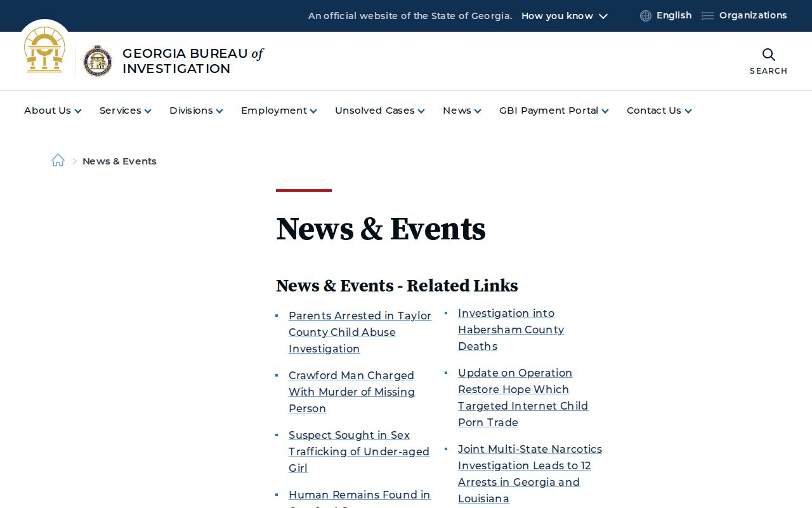Click 'News & Events - Related Links' heading
The width and height of the screenshot is (812, 508).
click(397, 286)
